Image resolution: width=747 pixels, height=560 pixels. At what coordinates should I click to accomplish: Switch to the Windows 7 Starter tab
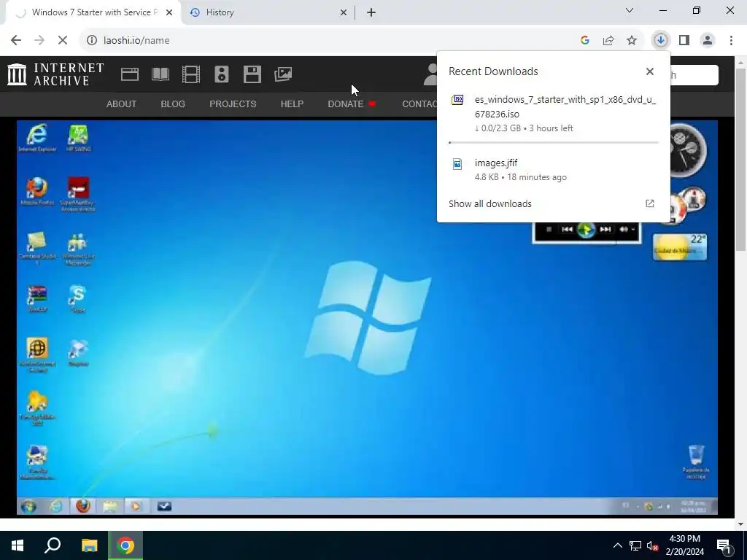tap(94, 12)
